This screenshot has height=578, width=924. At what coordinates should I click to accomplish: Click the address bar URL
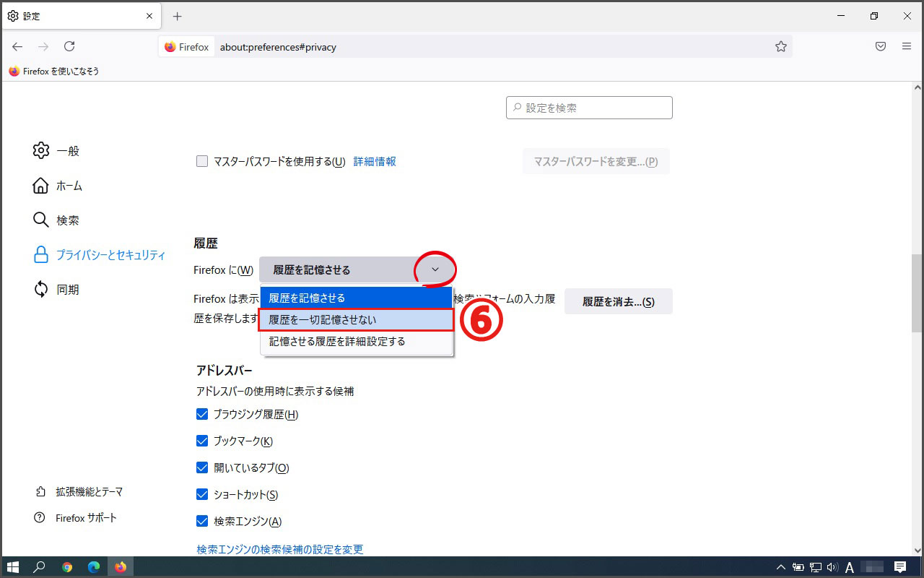click(278, 47)
